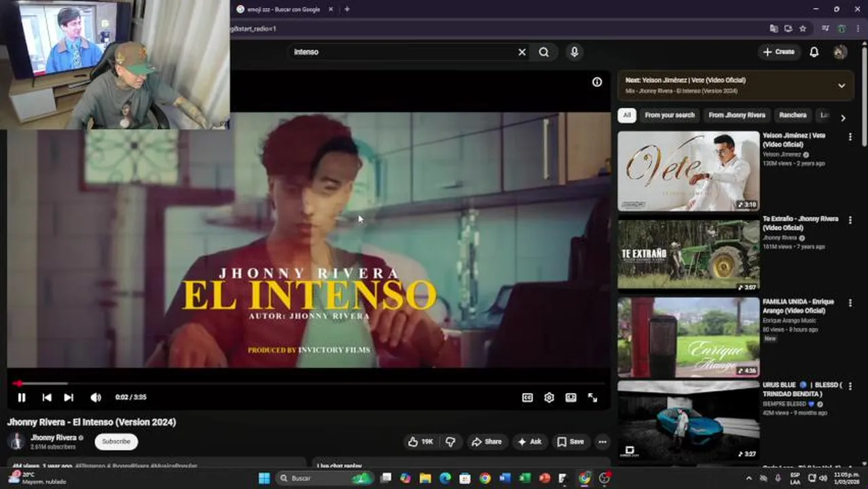Open video info card icon

(x=597, y=82)
